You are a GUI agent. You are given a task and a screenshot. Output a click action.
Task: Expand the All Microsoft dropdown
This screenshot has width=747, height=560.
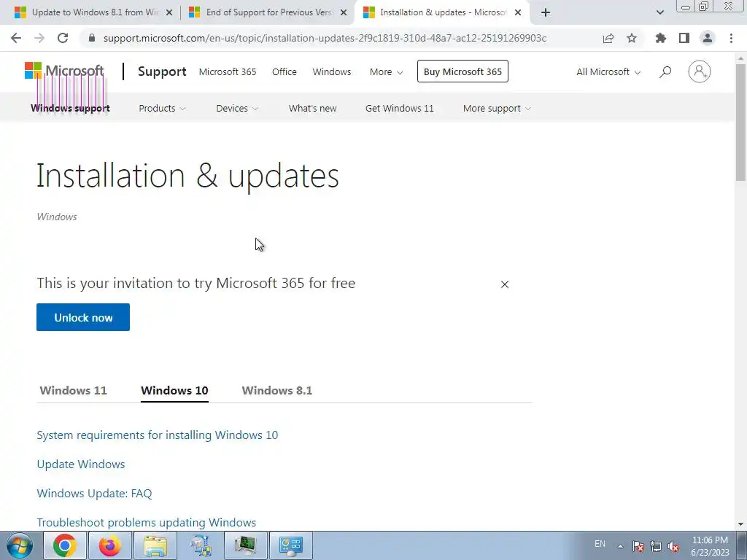click(x=608, y=72)
